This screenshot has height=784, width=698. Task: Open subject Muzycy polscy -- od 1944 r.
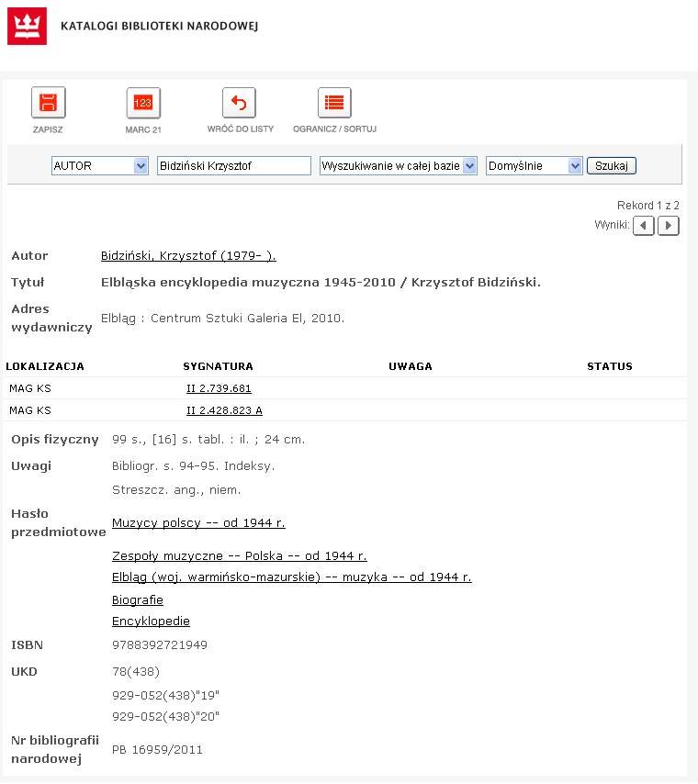click(x=198, y=523)
